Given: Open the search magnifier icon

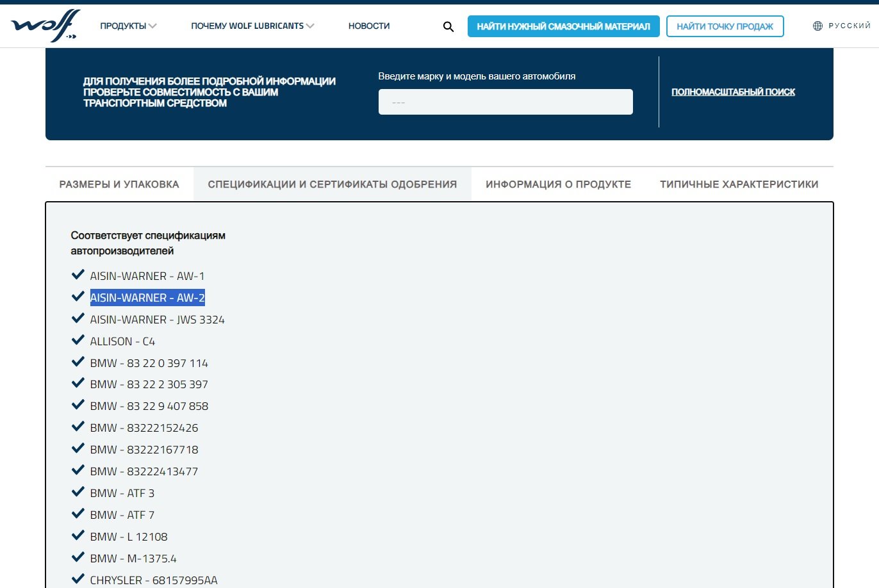Looking at the screenshot, I should (448, 27).
